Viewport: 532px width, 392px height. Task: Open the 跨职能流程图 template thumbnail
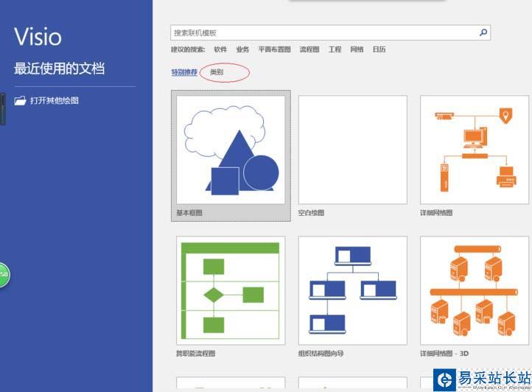point(231,290)
